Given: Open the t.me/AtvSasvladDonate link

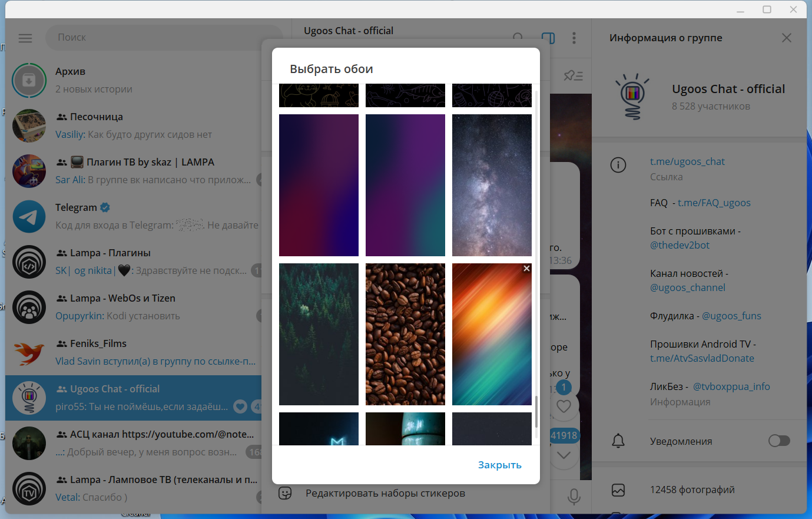Looking at the screenshot, I should [x=702, y=358].
